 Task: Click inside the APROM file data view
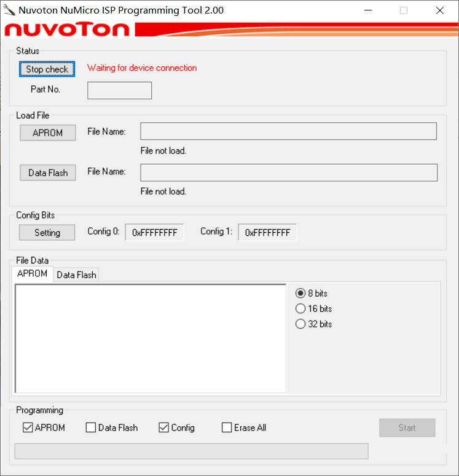(151, 338)
